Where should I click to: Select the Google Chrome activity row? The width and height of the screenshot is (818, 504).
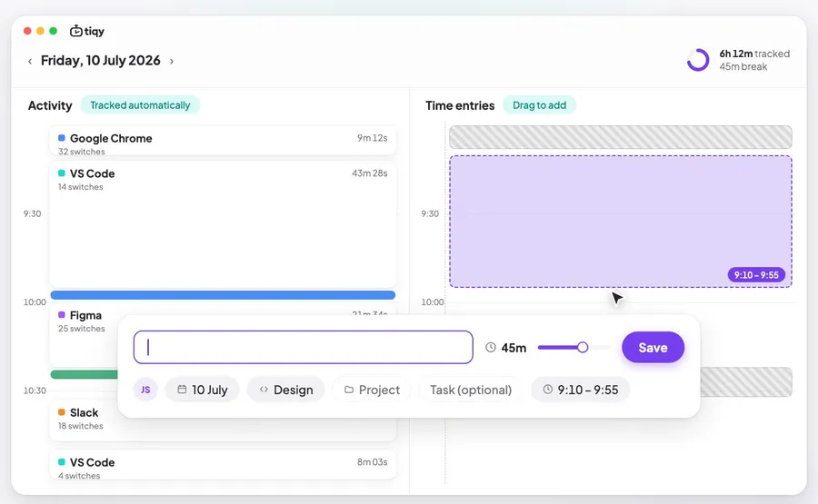pyautogui.click(x=223, y=141)
